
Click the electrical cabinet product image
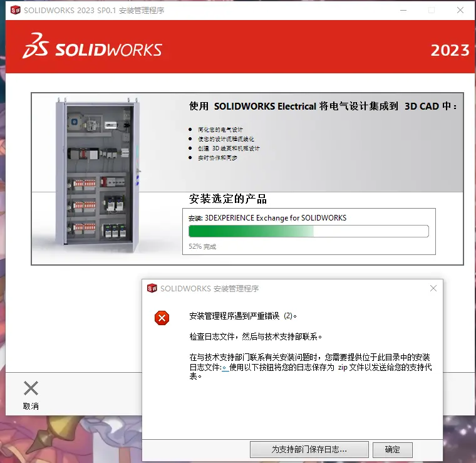click(x=98, y=175)
